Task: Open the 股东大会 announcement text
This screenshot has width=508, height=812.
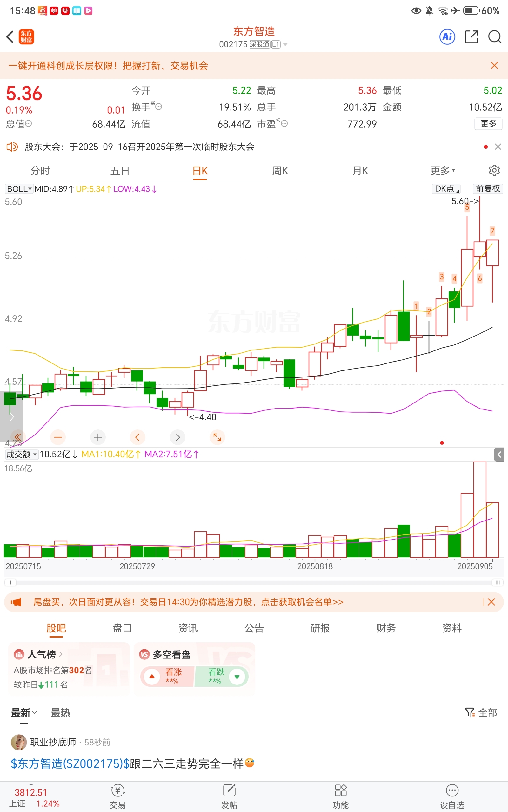Action: coord(139,147)
